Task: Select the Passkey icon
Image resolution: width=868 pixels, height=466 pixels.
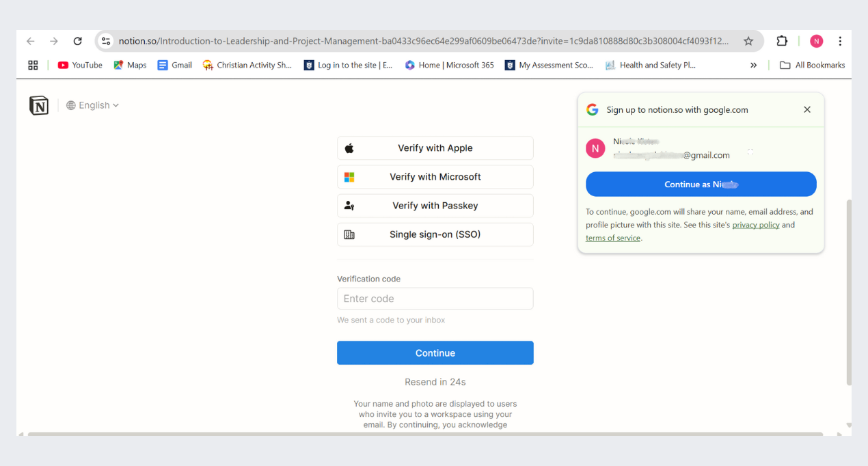Action: pyautogui.click(x=349, y=205)
